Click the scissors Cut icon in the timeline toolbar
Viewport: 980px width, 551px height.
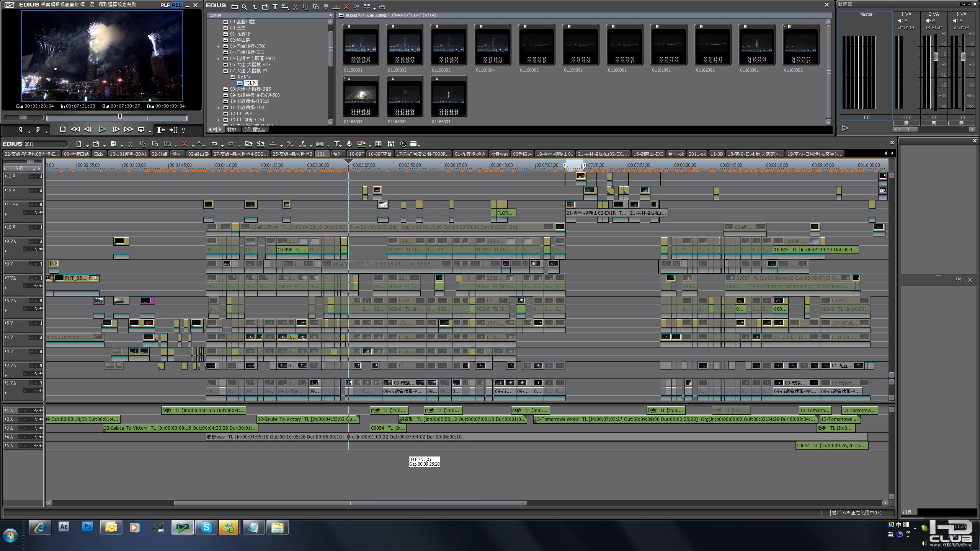[130, 144]
